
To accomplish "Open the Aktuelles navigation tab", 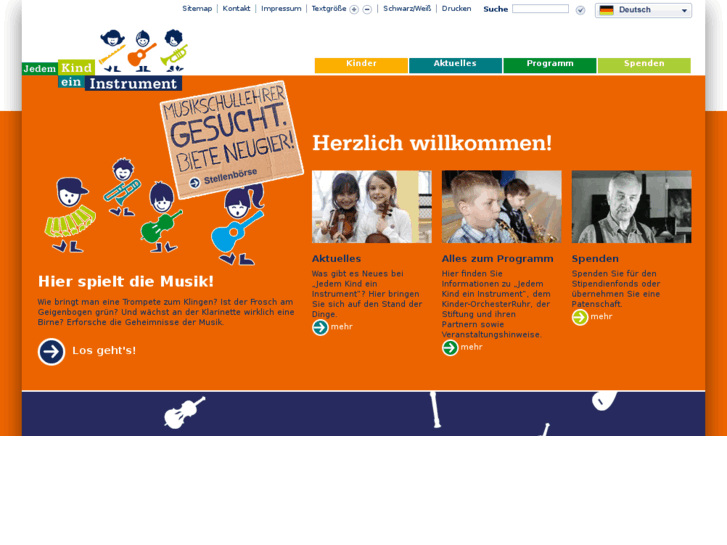I will pyautogui.click(x=455, y=65).
